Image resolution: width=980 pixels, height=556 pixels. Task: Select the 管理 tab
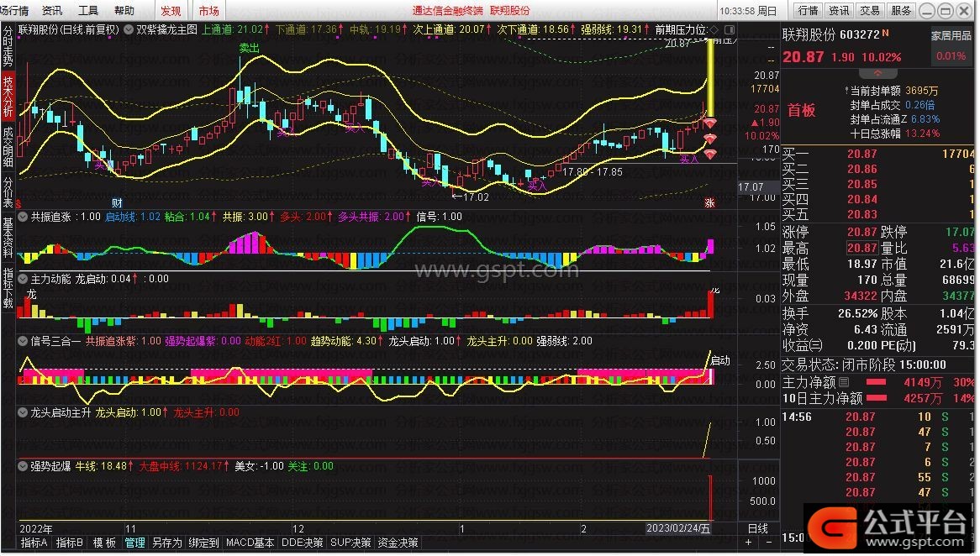134,543
